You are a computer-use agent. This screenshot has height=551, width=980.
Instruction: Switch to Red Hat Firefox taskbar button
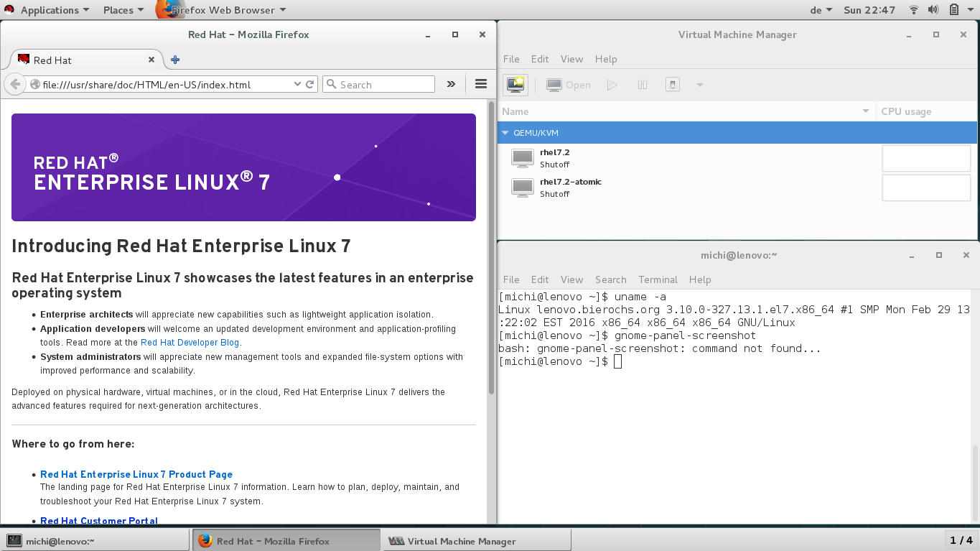pos(286,541)
